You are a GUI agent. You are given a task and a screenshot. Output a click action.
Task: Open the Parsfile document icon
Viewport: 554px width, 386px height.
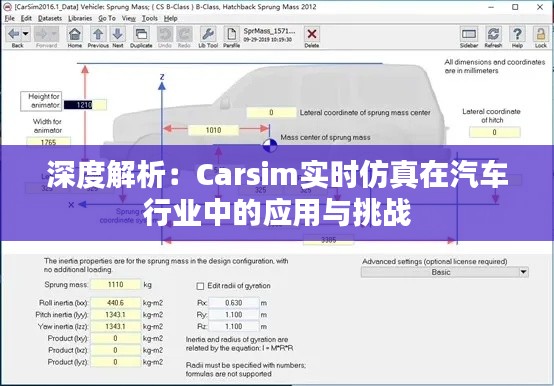point(231,34)
